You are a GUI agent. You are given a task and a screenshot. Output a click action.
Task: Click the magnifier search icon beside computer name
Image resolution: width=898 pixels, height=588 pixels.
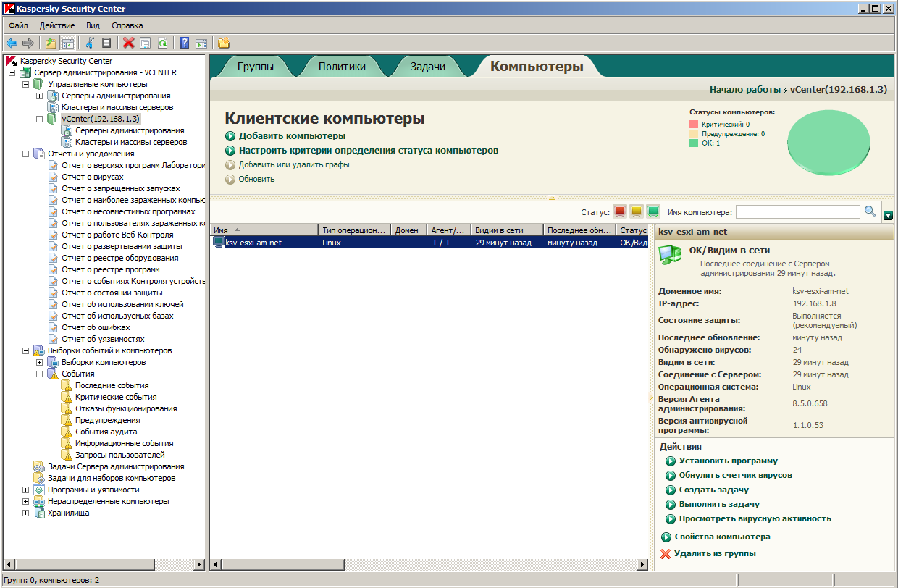click(870, 211)
